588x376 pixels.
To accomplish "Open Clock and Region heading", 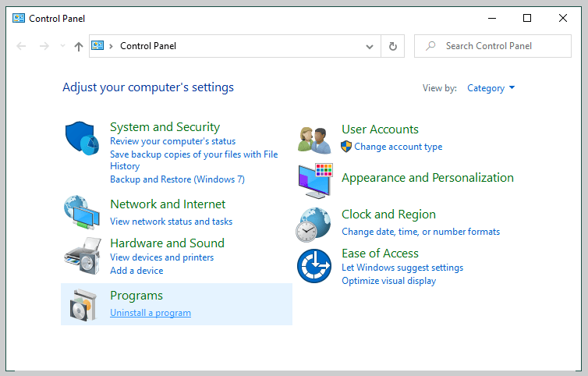I will point(388,215).
